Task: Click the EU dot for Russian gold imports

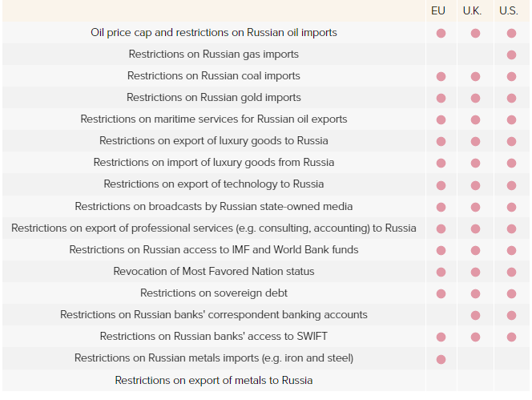Action: pos(441,98)
